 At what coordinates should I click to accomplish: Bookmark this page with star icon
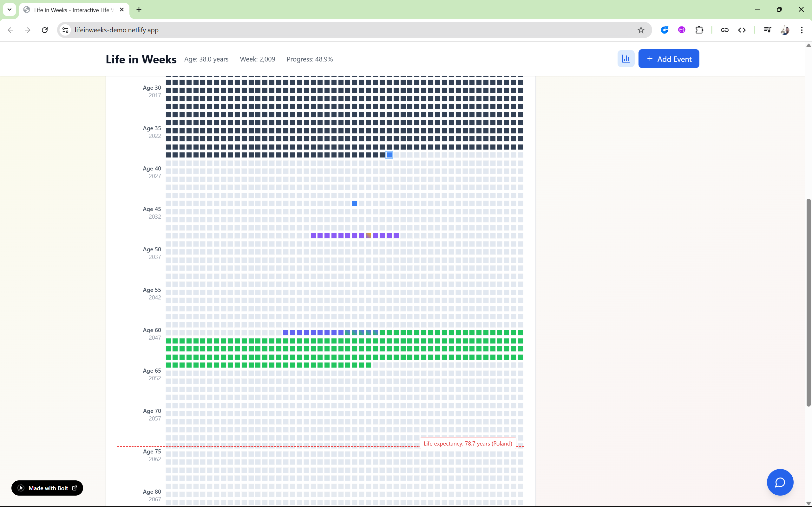(x=641, y=30)
